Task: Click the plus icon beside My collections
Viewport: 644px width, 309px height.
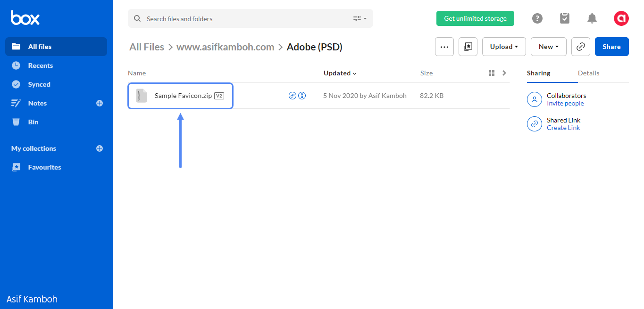Action: point(100,148)
